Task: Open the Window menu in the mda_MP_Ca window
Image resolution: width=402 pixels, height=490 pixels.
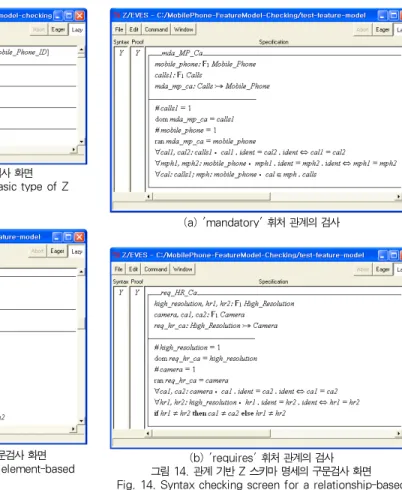Action: [x=183, y=29]
